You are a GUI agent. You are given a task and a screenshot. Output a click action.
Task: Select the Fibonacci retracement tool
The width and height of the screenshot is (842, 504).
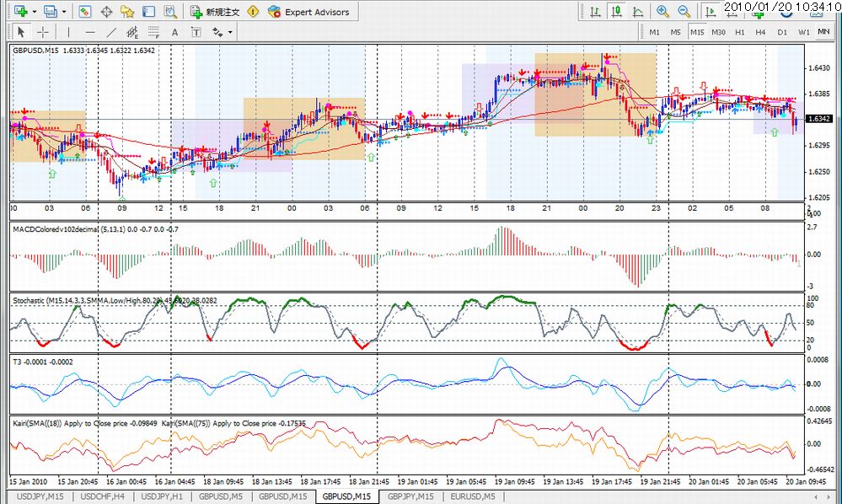153,32
